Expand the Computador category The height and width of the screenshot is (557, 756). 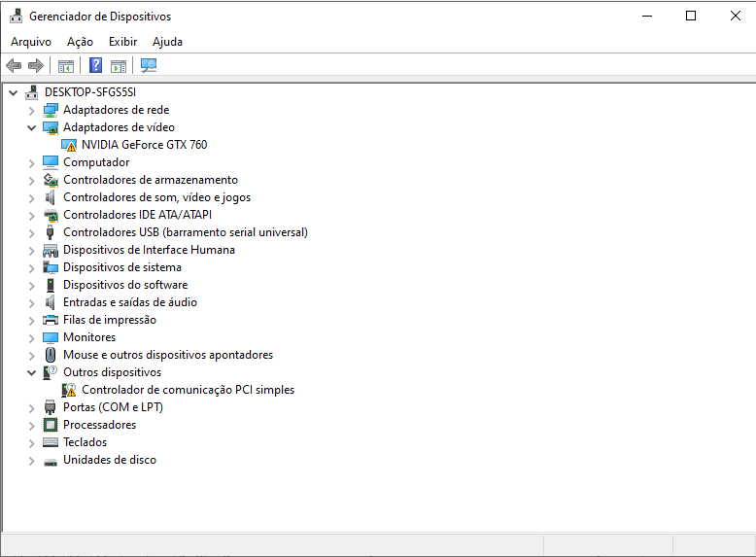32,163
